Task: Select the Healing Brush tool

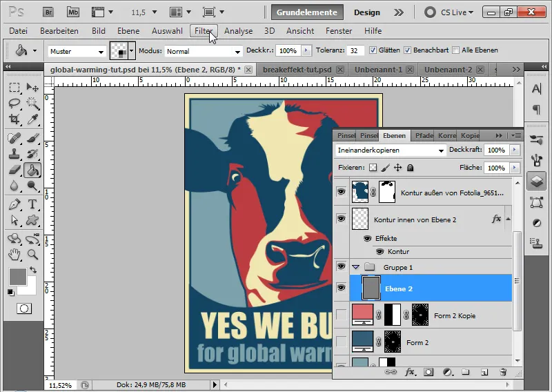Action: click(x=14, y=138)
